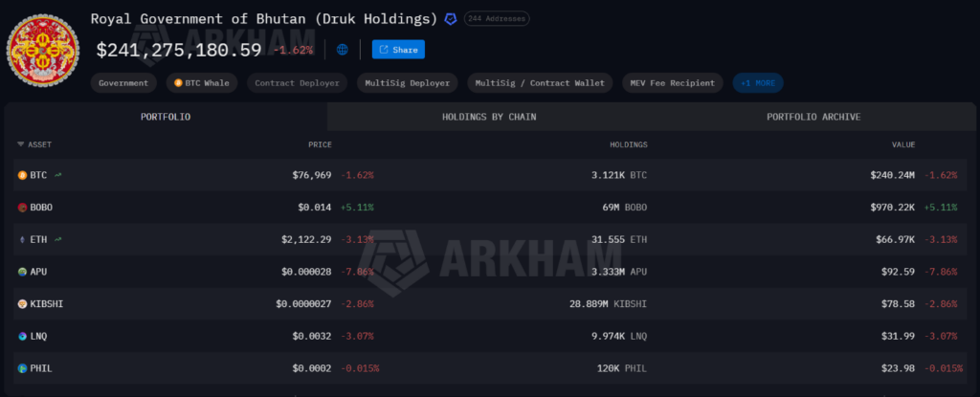
Task: Click the blue Share button
Action: tap(398, 50)
